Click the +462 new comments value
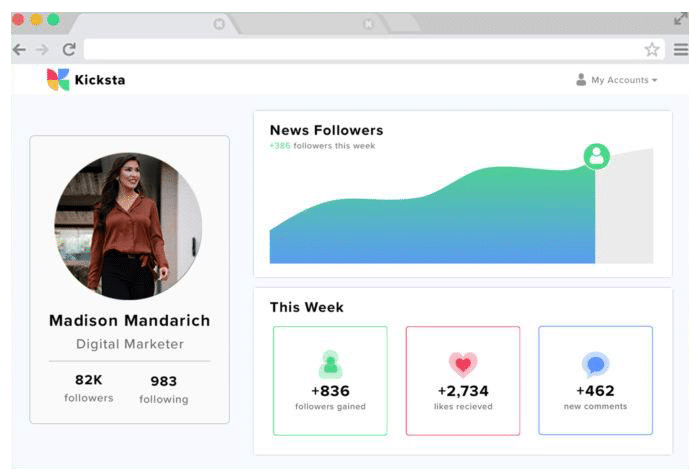 coord(596,391)
